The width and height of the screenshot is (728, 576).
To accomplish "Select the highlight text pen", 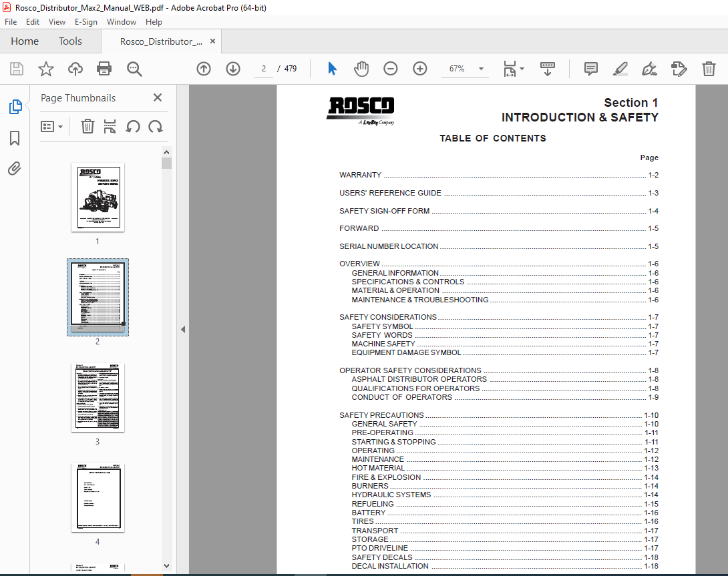I will [x=620, y=69].
